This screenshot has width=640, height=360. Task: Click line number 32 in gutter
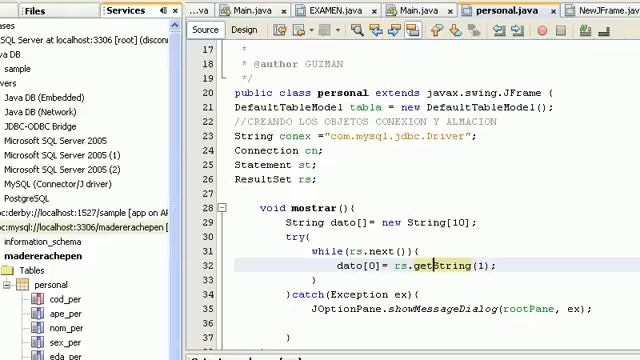(208, 266)
